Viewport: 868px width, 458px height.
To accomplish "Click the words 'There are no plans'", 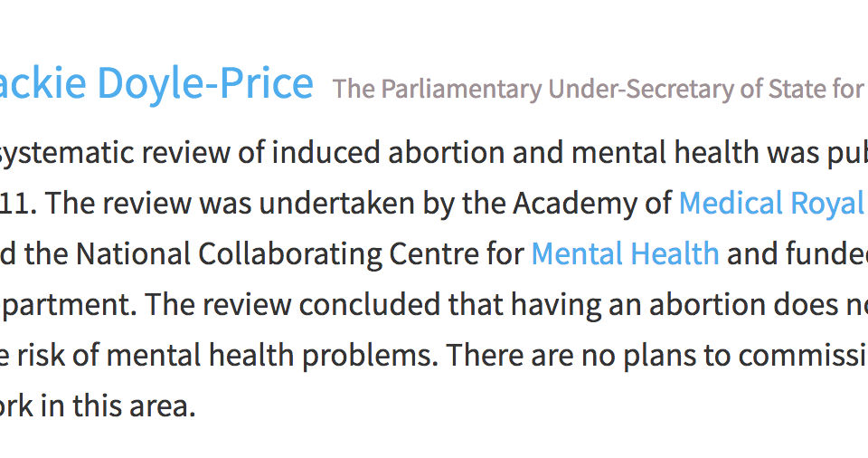I will pos(558,356).
